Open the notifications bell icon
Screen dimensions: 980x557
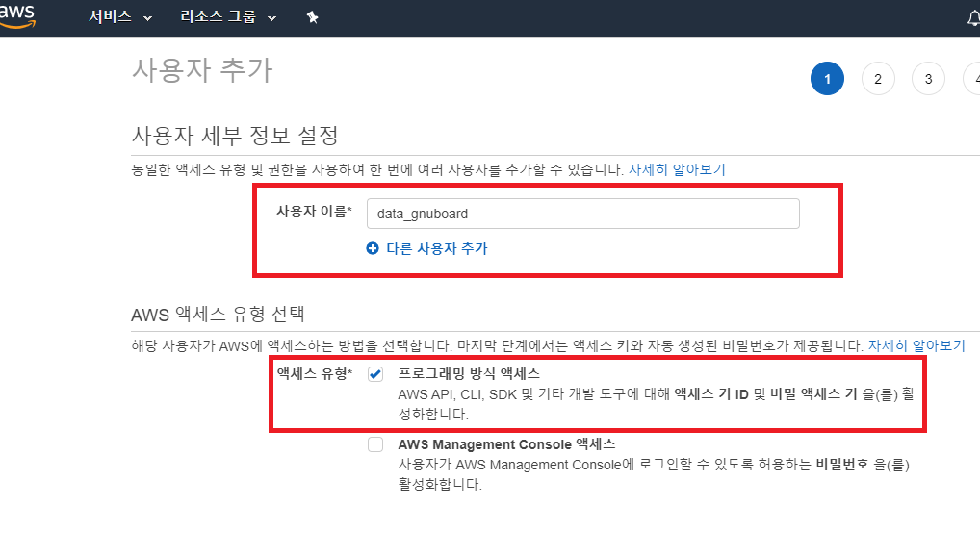coord(974,18)
